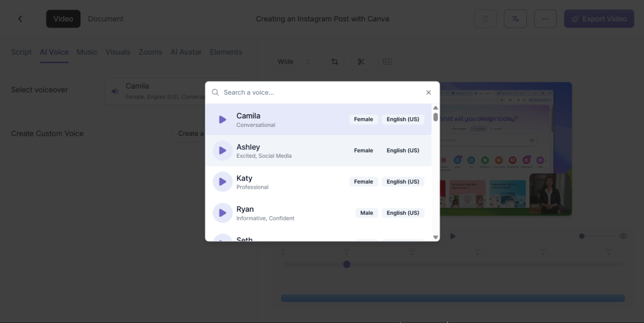Open the Script tab
644x323 pixels.
click(21, 52)
